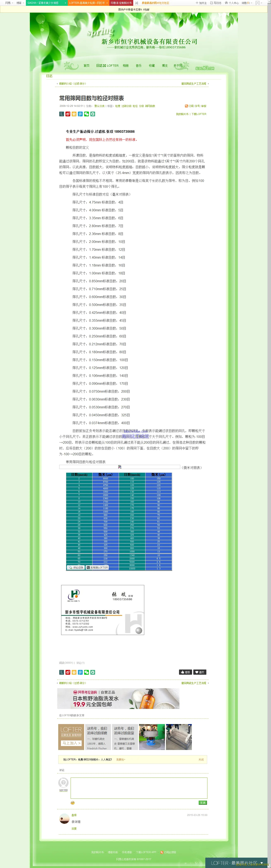Image resolution: width=271 pixels, height=868 pixels.
Task: Click into the comment text box
Action: pos(139,788)
